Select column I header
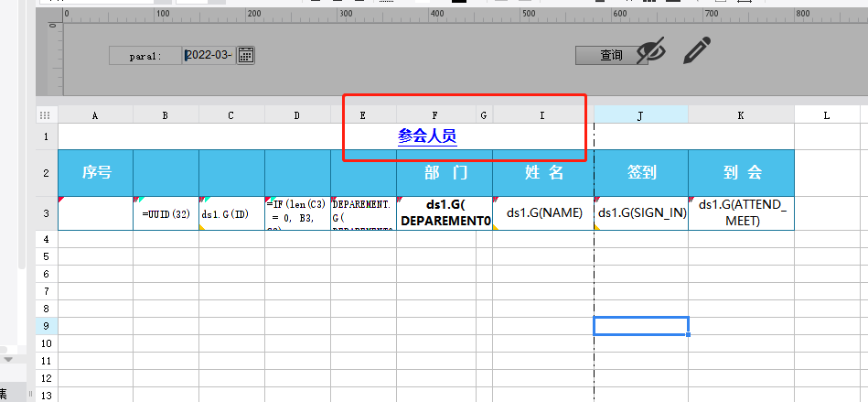 (542, 115)
